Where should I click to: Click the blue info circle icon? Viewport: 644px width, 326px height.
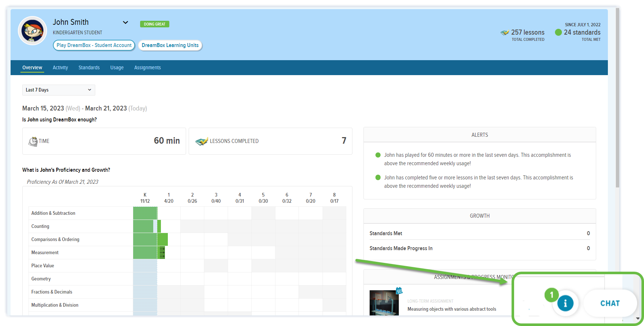[565, 303]
